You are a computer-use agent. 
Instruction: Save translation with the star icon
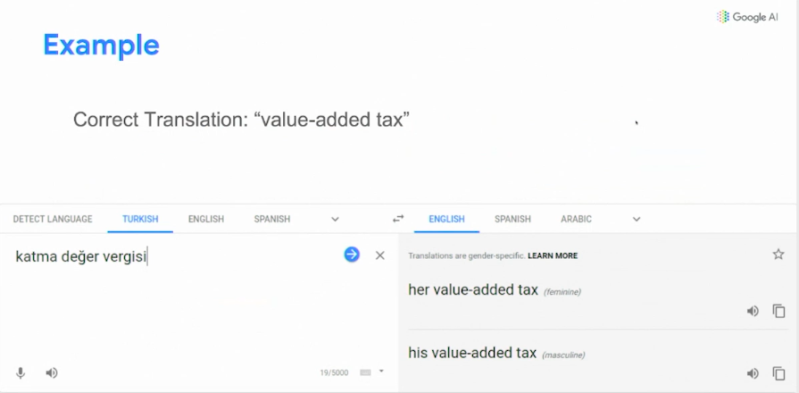tap(778, 254)
